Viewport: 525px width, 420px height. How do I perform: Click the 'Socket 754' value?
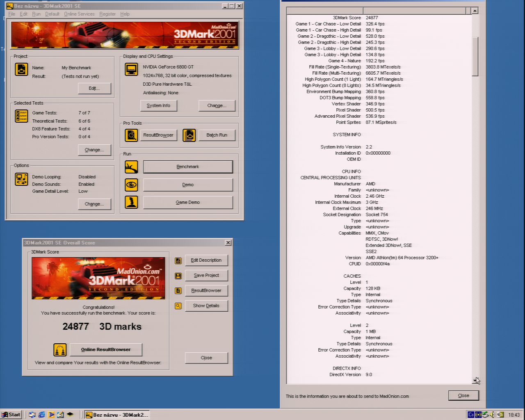[x=377, y=215]
